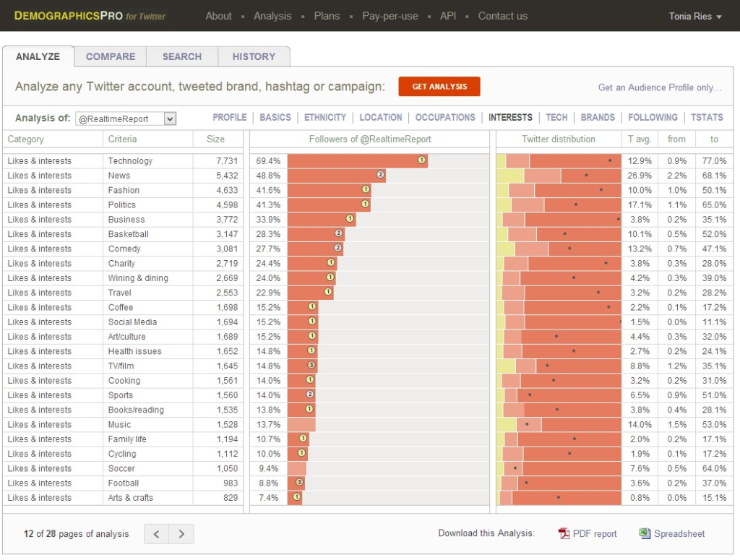Screen dimensions: 740x560
Task: Open the ETHNICITY analysis section
Action: point(324,118)
